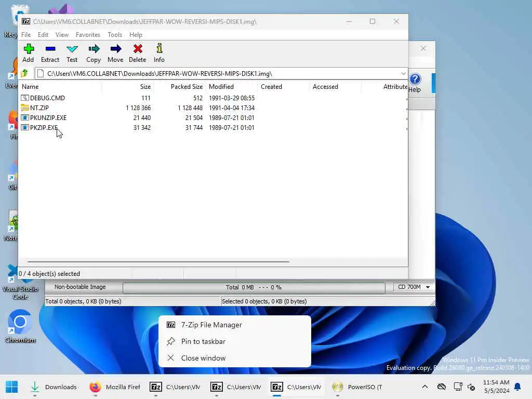The width and height of the screenshot is (532, 399).
Task: Click the '0 / 4 object(s) selected' status
Action: click(49, 273)
